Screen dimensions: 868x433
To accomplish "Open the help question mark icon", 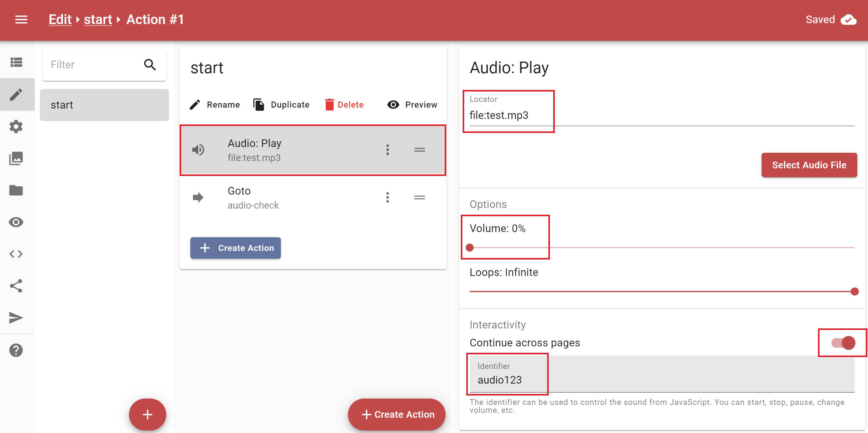I will (x=16, y=350).
